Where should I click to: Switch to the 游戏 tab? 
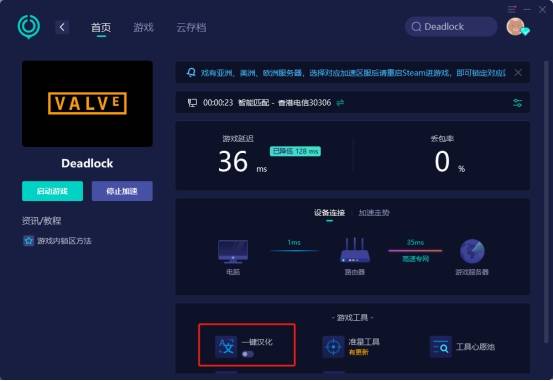pyautogui.click(x=143, y=27)
